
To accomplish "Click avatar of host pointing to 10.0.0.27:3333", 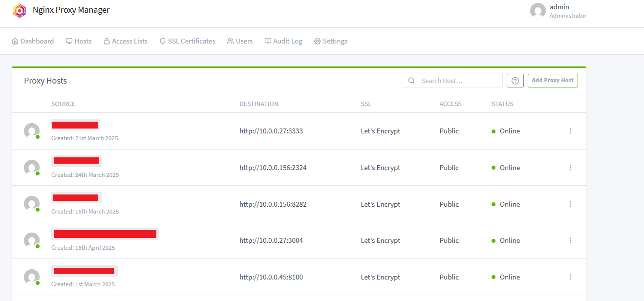I will 32,131.
